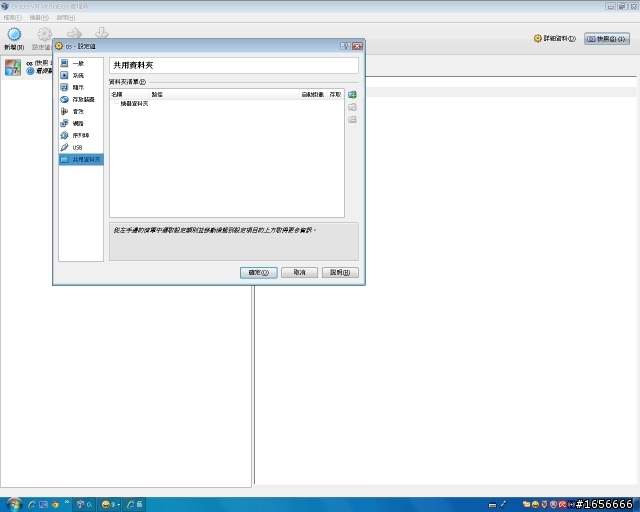Expand the quick launch overflow chevron
Image resolution: width=640 pixels, height=512 pixels.
pyautogui.click(x=67, y=502)
